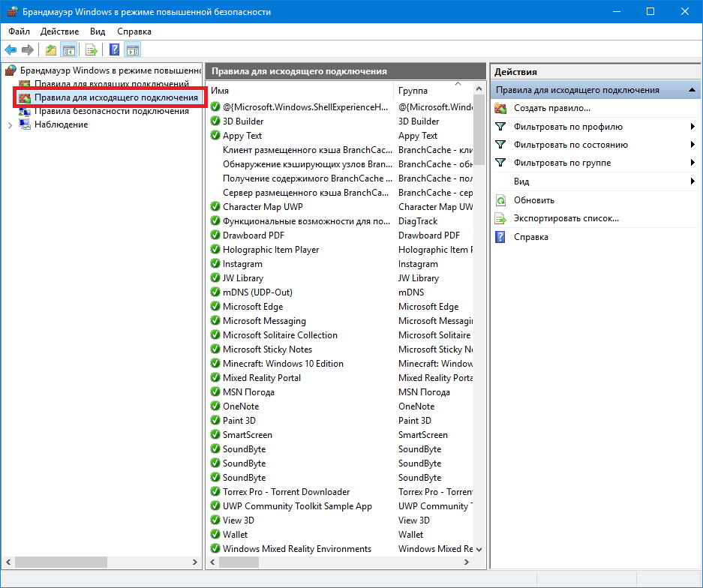This screenshot has height=588, width=703.
Task: Click the enabled icon beside Drawboard PDF
Action: (215, 235)
